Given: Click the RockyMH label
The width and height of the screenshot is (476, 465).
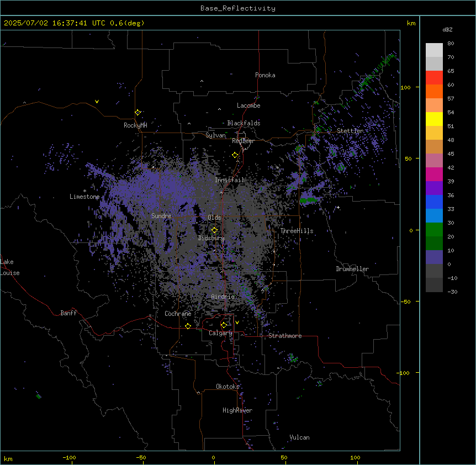Looking at the screenshot, I should pos(135,125).
